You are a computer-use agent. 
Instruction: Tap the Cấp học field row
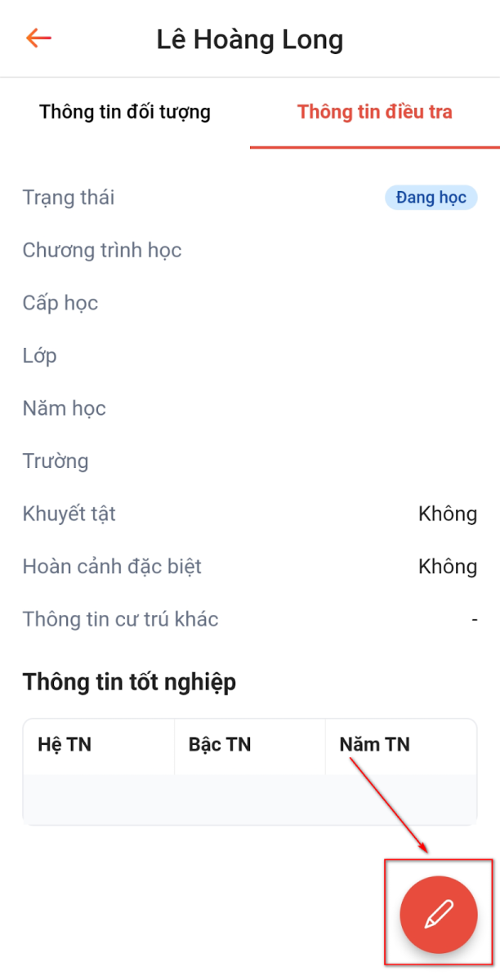[60, 303]
